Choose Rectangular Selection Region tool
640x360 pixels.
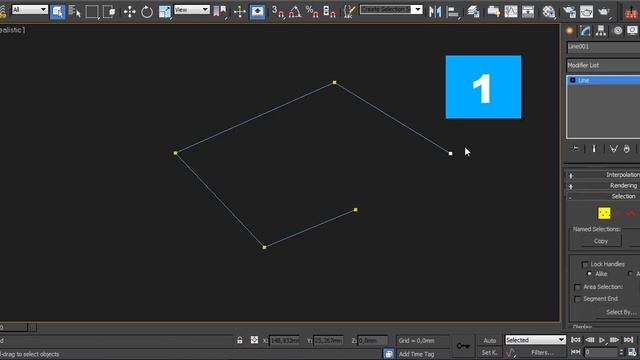pos(92,11)
